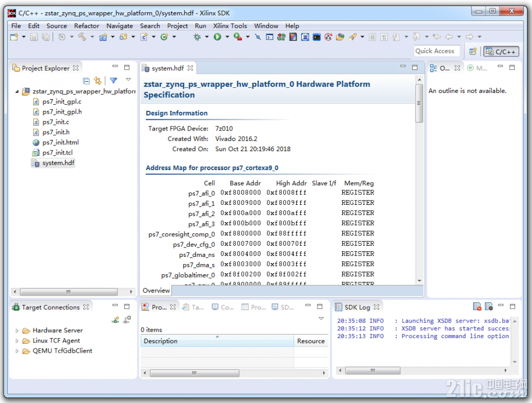Viewport: 532px width, 403px height.
Task: Click the Quick Access search field
Action: (437, 51)
